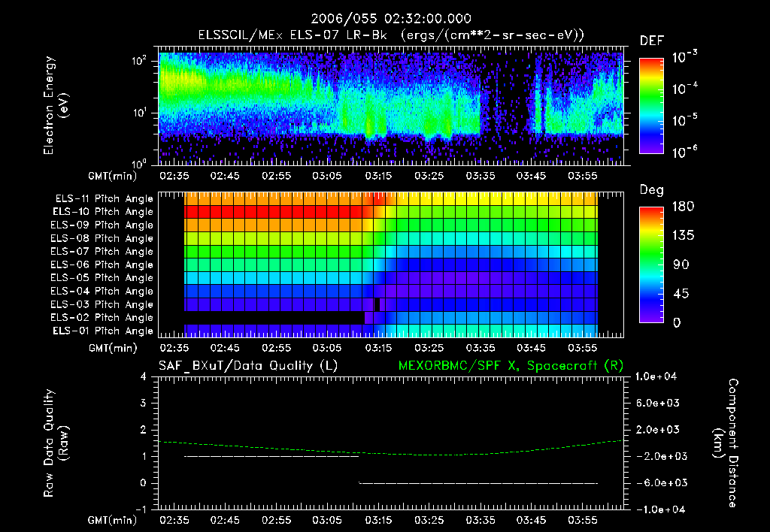Image resolution: width=770 pixels, height=532 pixels.
Task: Click the "Deg" color bar label
Action: [x=652, y=190]
